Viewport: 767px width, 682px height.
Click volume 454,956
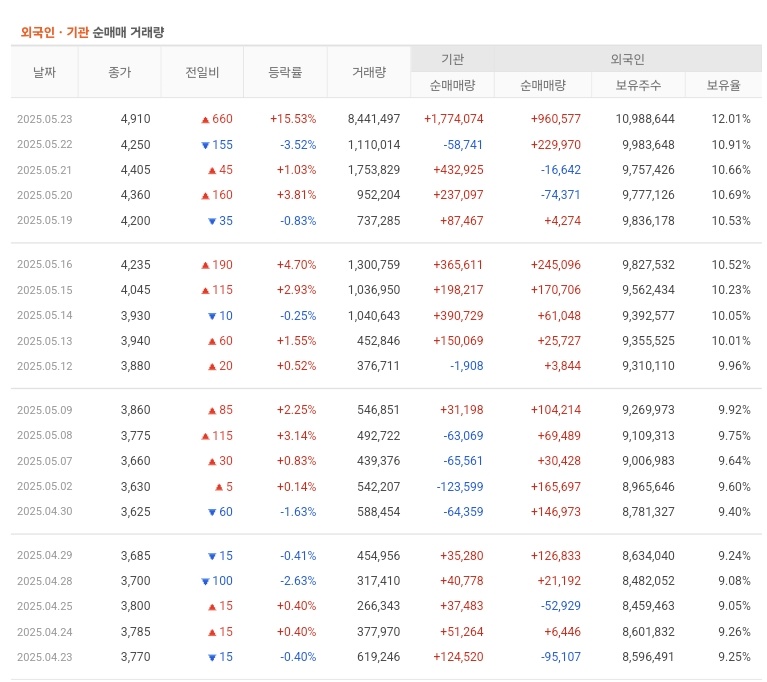point(378,556)
